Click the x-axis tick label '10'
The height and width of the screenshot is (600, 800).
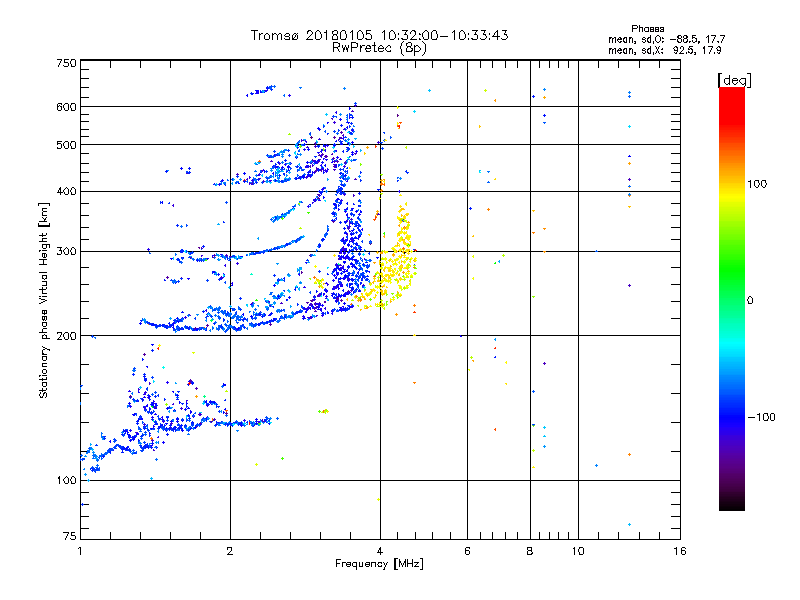pos(578,551)
